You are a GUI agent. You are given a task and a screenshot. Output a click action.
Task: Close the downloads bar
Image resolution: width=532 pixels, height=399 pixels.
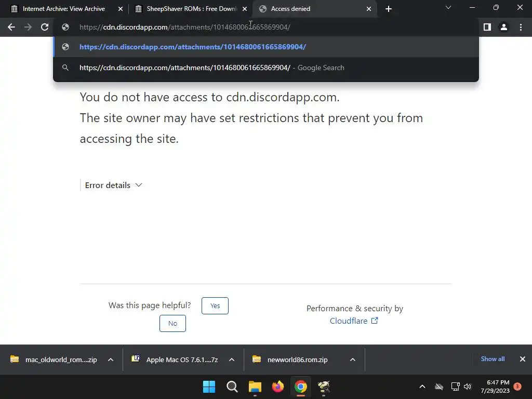(523, 359)
